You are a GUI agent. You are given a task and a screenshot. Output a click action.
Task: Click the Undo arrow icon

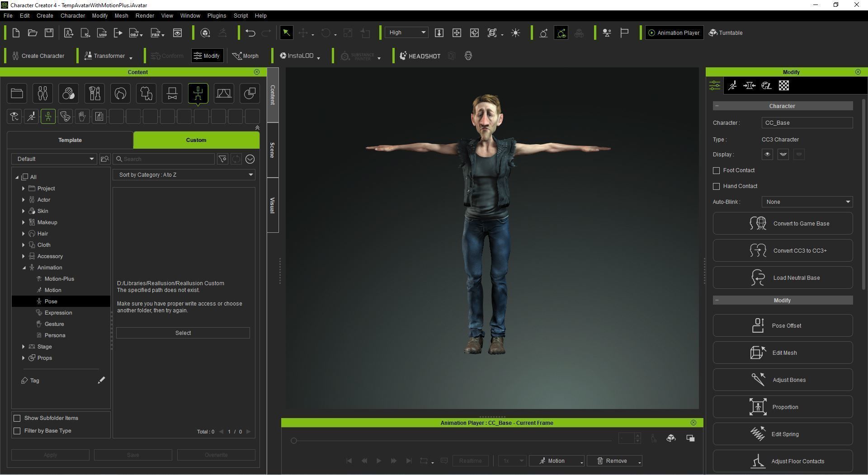coord(250,33)
